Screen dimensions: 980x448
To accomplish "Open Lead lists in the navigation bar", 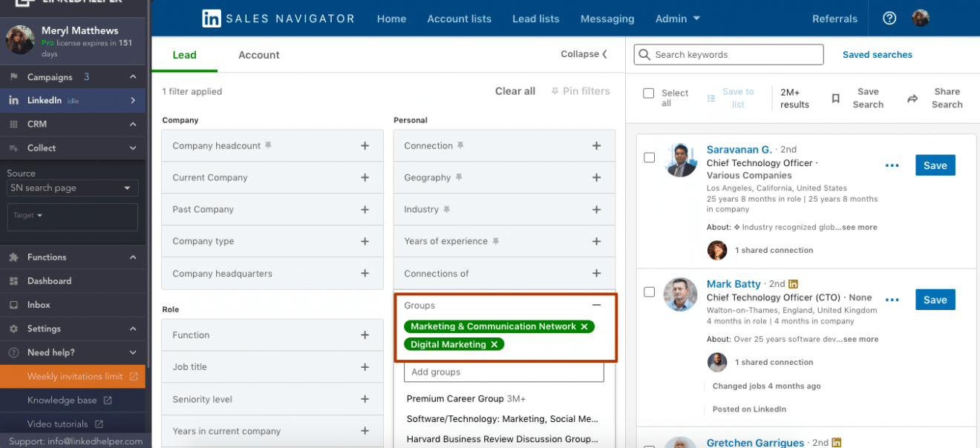I will 535,19.
